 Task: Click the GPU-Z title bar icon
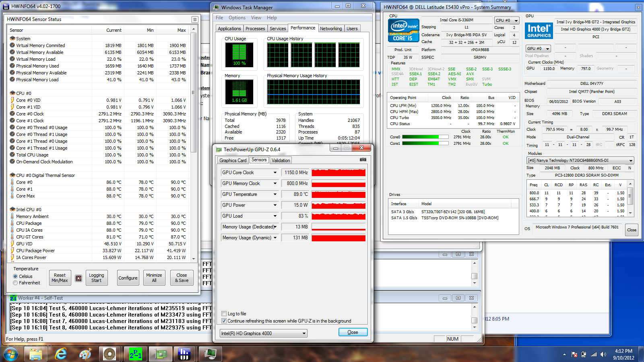pos(219,150)
